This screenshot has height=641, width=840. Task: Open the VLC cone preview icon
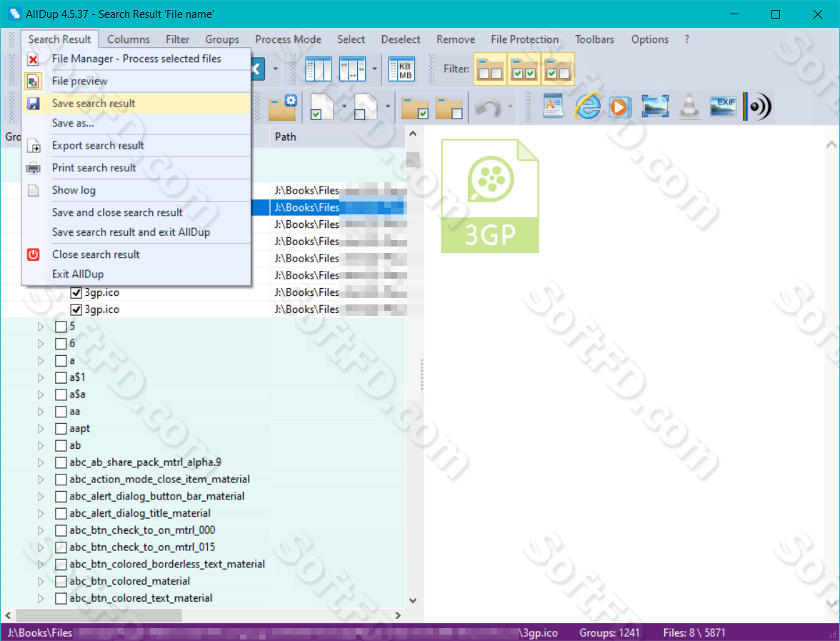(689, 106)
